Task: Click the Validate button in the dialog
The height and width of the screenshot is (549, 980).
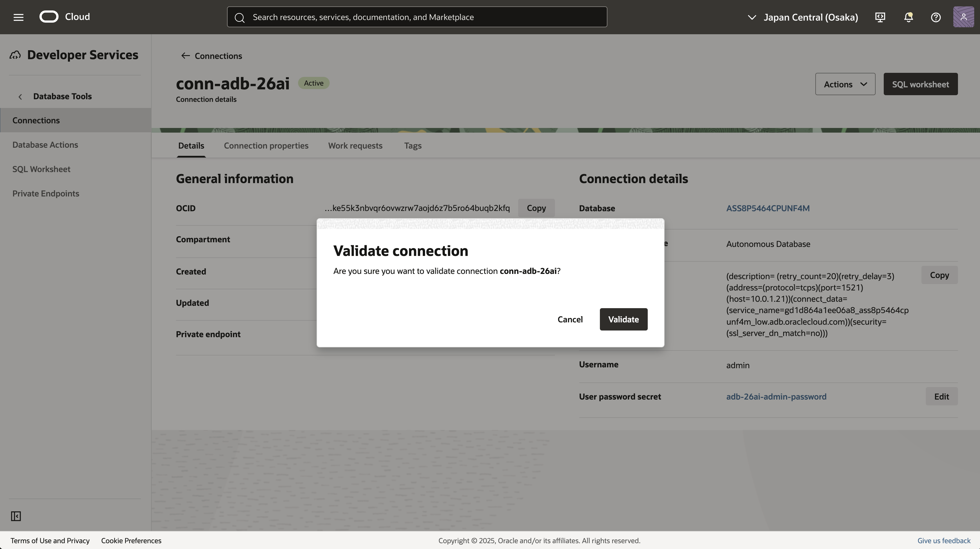Action: click(623, 319)
